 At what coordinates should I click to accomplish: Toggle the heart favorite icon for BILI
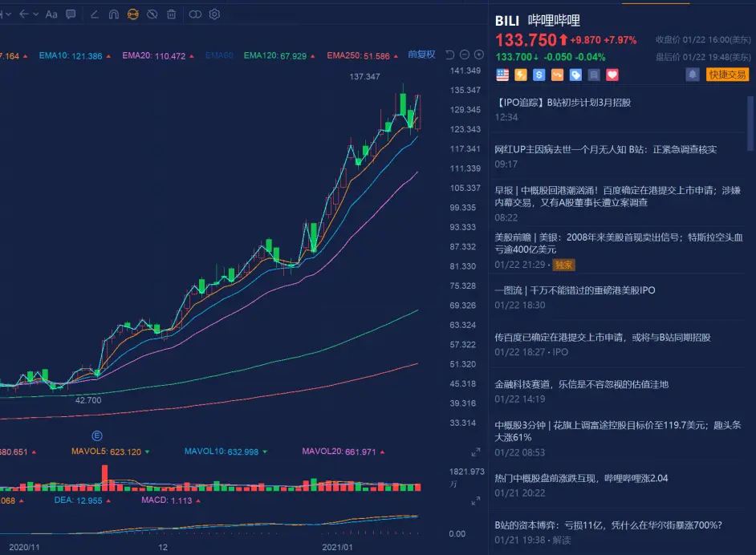pyautogui.click(x=612, y=75)
